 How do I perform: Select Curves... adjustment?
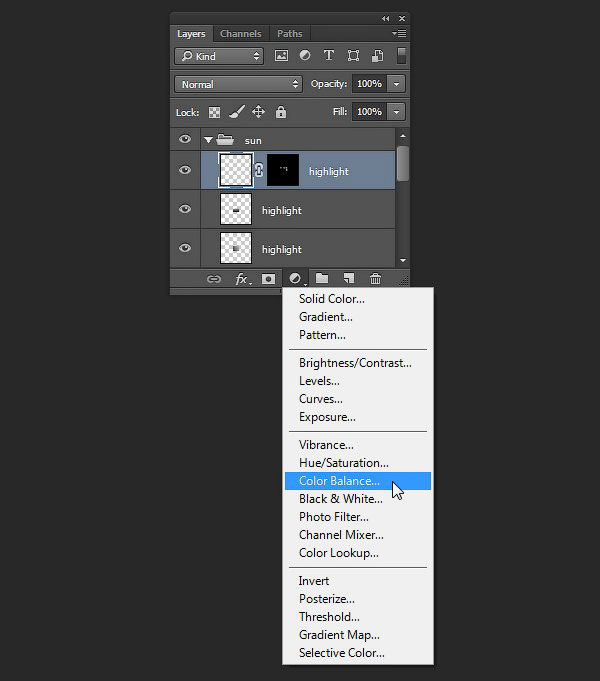[x=358, y=399]
